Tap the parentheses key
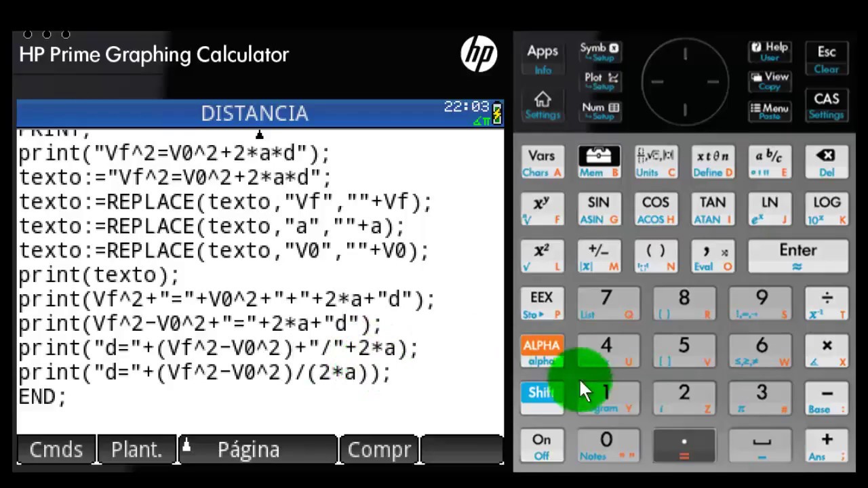Image resolution: width=868 pixels, height=488 pixels. (x=656, y=258)
